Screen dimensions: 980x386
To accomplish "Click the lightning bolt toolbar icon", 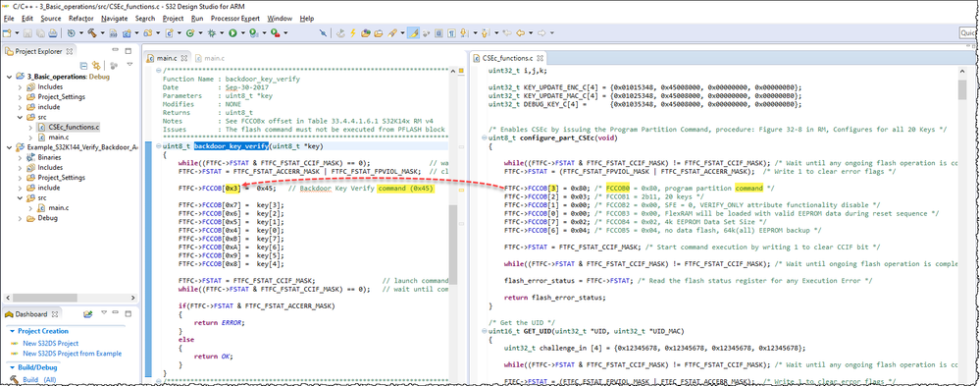I will point(352,32).
